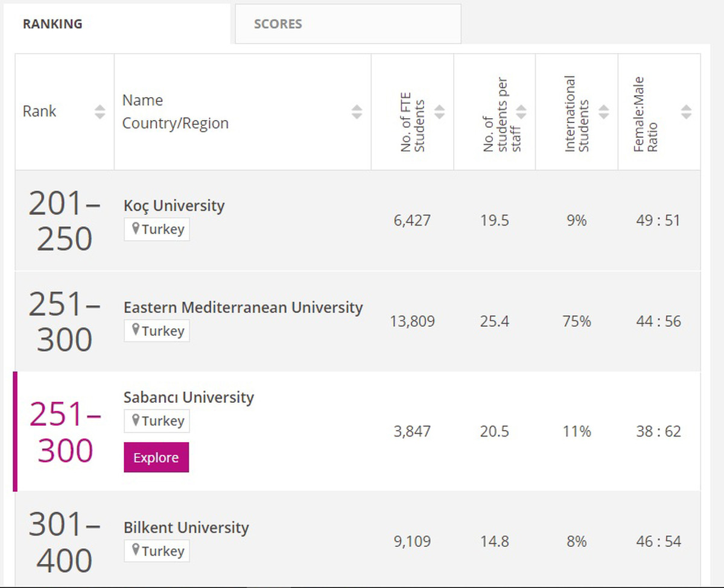Switch to the SCORES tab
724x588 pixels.
pyautogui.click(x=278, y=24)
